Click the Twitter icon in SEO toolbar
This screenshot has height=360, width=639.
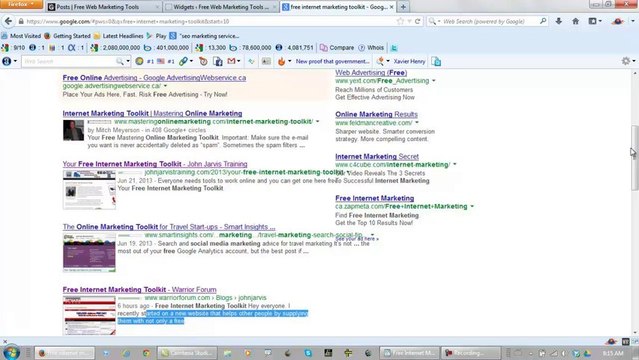(x=394, y=48)
